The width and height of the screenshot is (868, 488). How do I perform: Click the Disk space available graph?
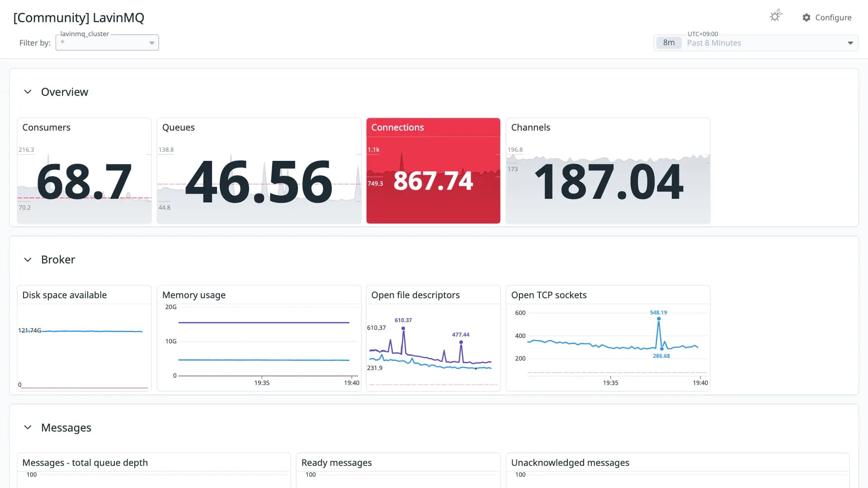84,347
